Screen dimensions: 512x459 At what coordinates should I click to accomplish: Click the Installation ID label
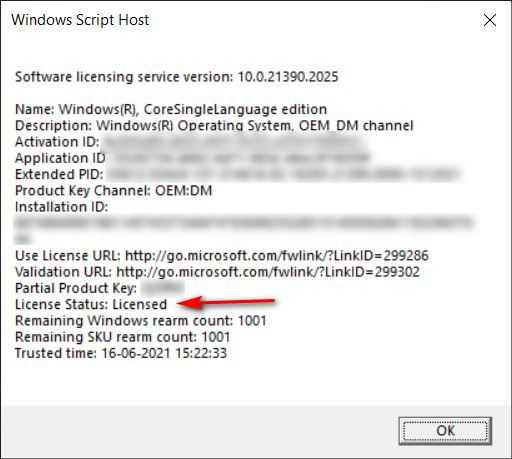pyautogui.click(x=61, y=207)
